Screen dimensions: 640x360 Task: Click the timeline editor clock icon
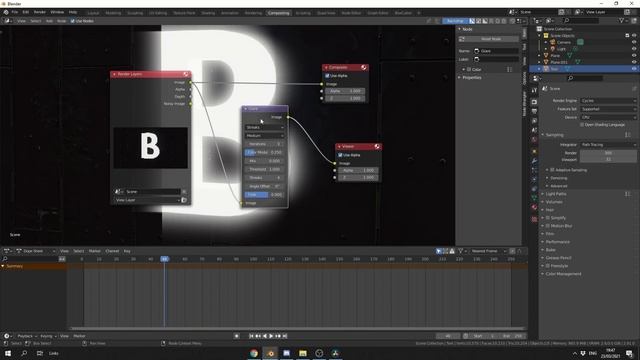coord(7,336)
